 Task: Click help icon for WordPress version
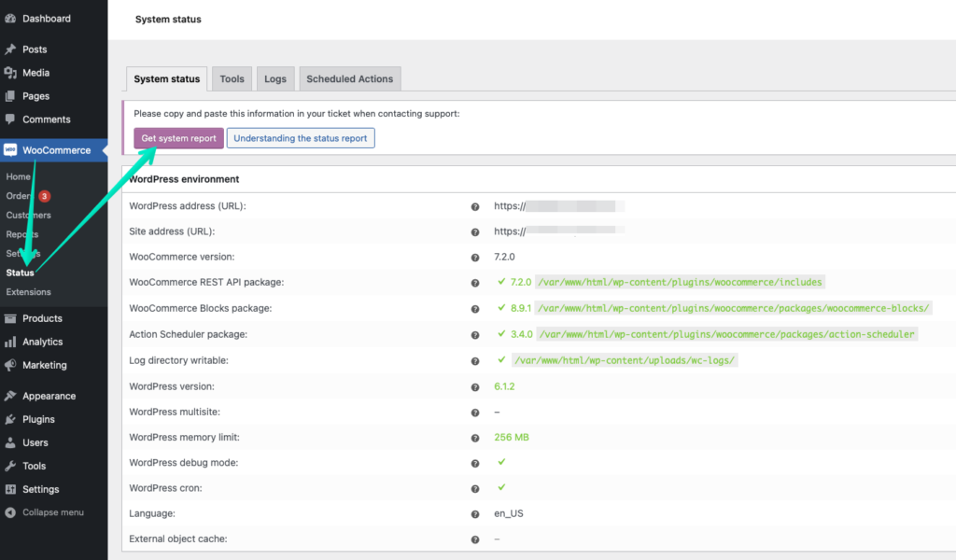[475, 387]
